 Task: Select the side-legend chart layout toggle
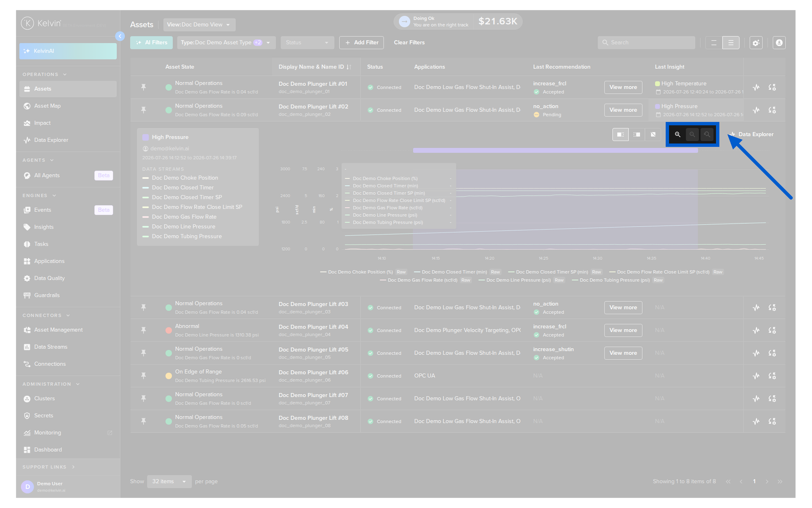(620, 135)
